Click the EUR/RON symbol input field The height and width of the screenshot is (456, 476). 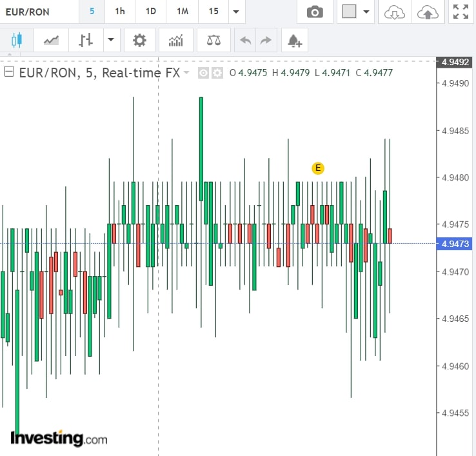click(39, 12)
